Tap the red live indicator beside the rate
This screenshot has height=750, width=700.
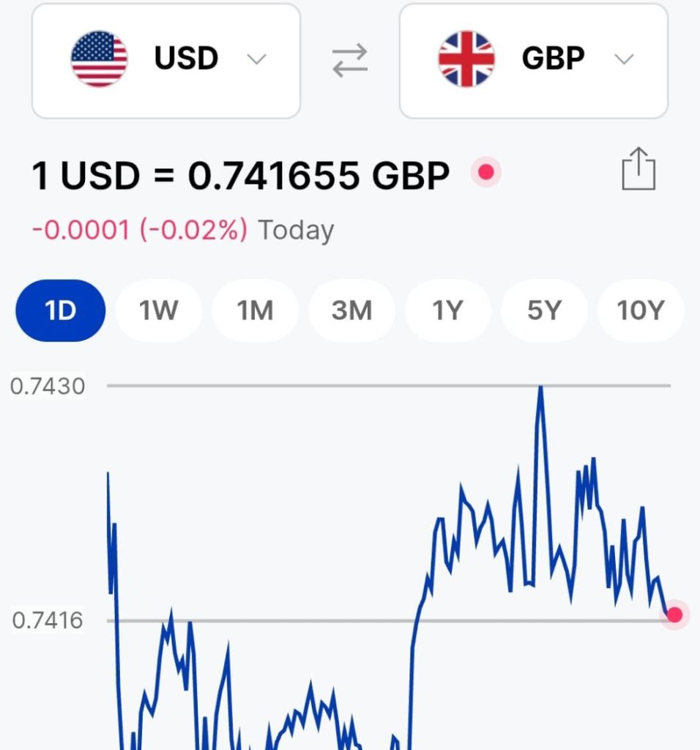click(486, 171)
